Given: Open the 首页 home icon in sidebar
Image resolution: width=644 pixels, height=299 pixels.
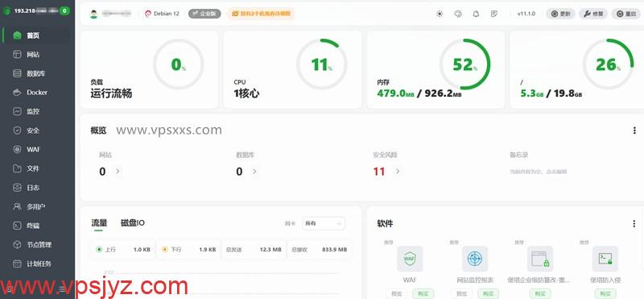Looking at the screenshot, I should (x=17, y=35).
